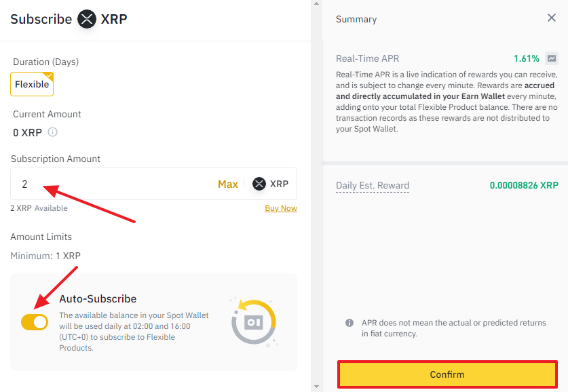Click the scrollbar up arrow on the left panel
Image resolution: width=568 pixels, height=392 pixels.
click(x=315, y=4)
